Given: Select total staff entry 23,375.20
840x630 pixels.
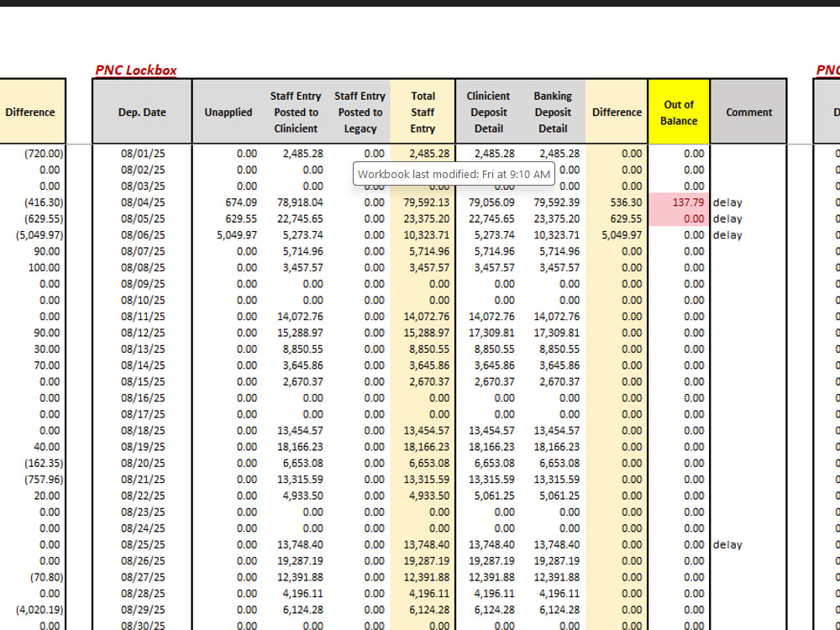Looking at the screenshot, I should 427,218.
